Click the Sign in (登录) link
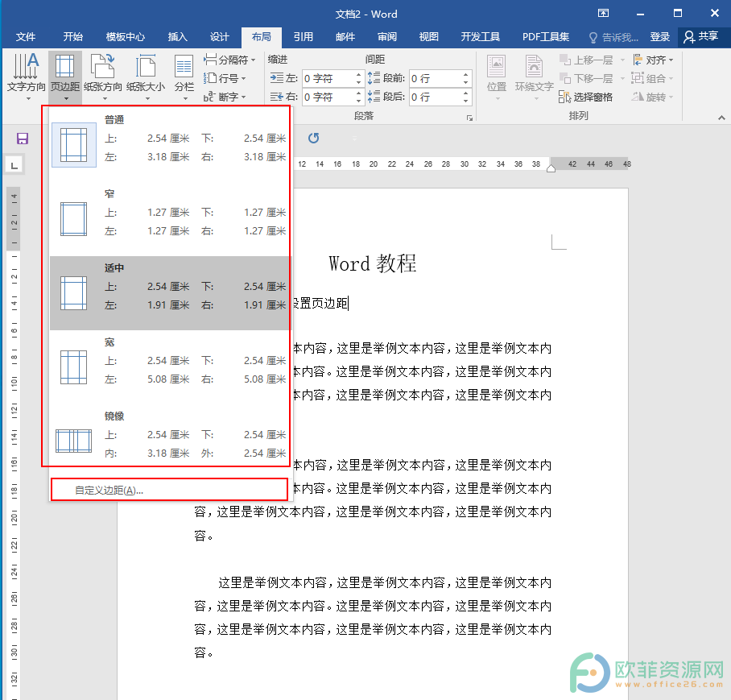 coord(659,37)
